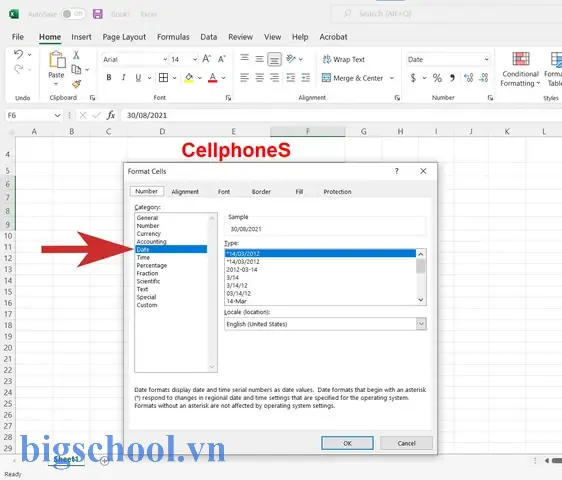This screenshot has height=480, width=562.
Task: Click Middle Align icon
Action: pyautogui.click(x=259, y=59)
